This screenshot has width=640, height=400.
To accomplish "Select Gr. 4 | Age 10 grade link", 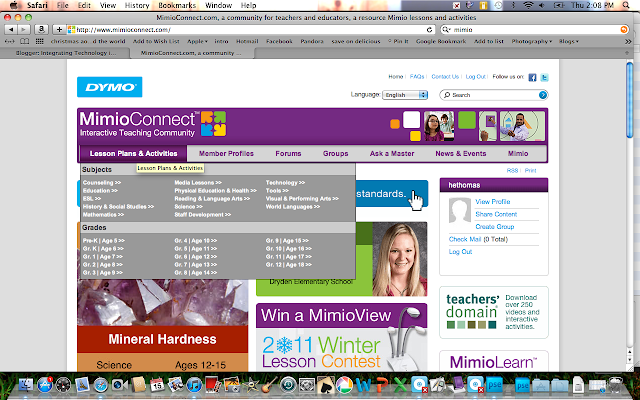I will [x=196, y=240].
